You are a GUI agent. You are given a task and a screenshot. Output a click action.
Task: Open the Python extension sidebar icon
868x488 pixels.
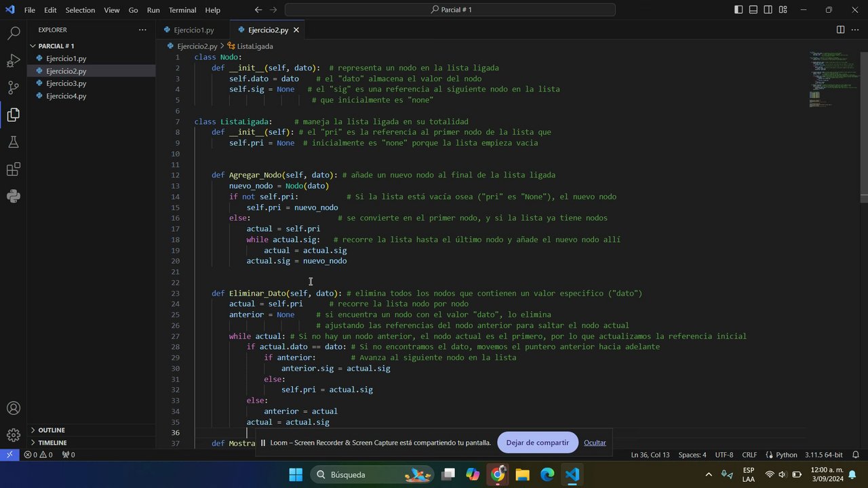14,197
